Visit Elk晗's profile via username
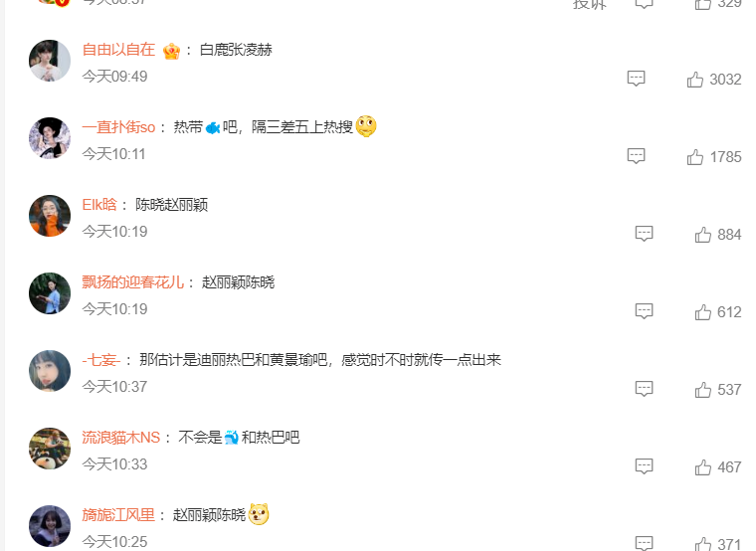756x551 pixels. [99, 205]
